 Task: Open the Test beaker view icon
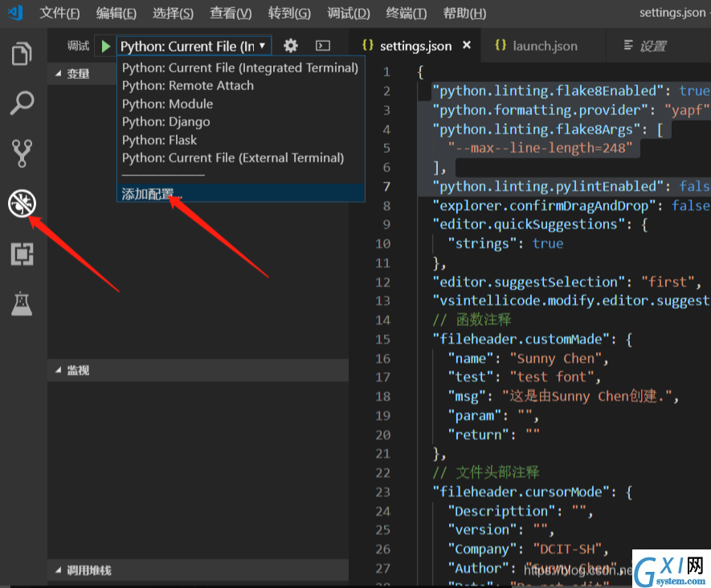(22, 304)
